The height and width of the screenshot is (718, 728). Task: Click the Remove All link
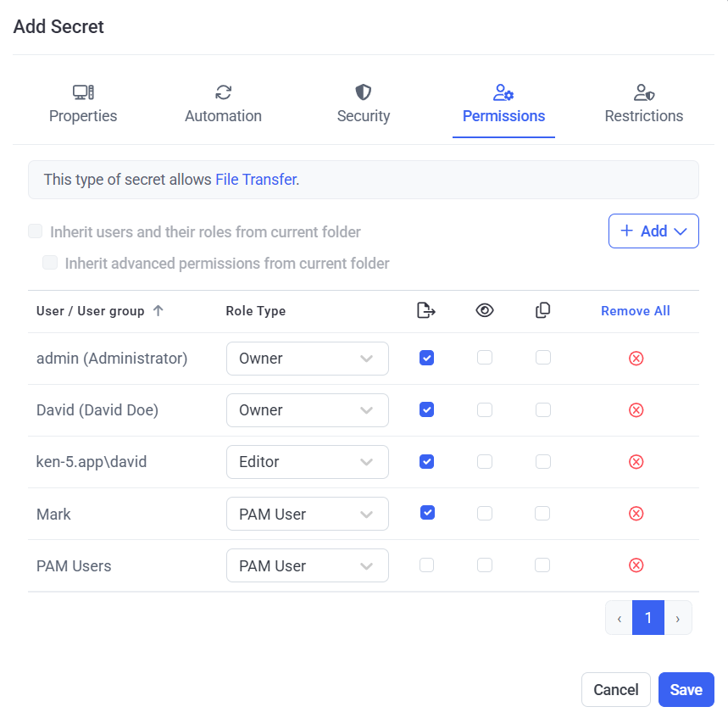tap(636, 311)
